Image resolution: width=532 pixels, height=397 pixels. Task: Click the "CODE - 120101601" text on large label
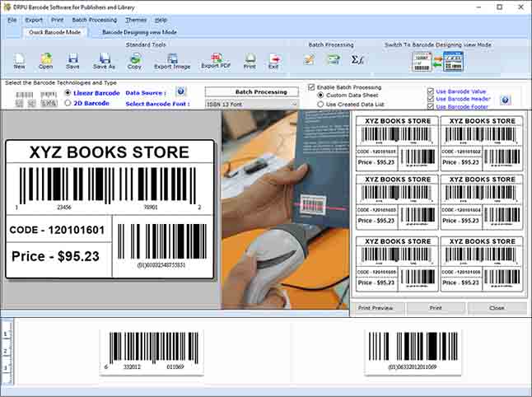click(57, 230)
